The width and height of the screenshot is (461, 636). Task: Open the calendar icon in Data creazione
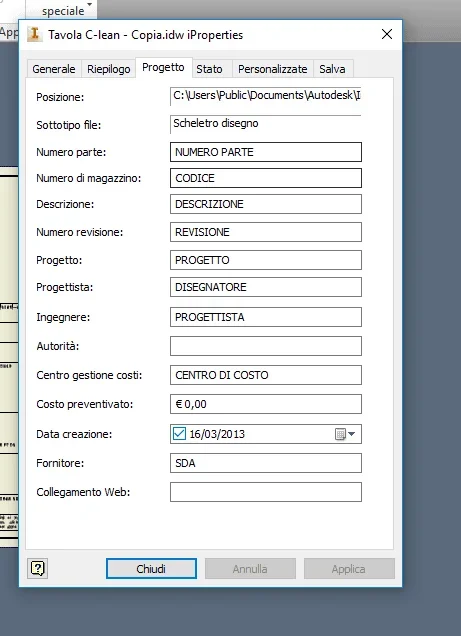point(340,434)
